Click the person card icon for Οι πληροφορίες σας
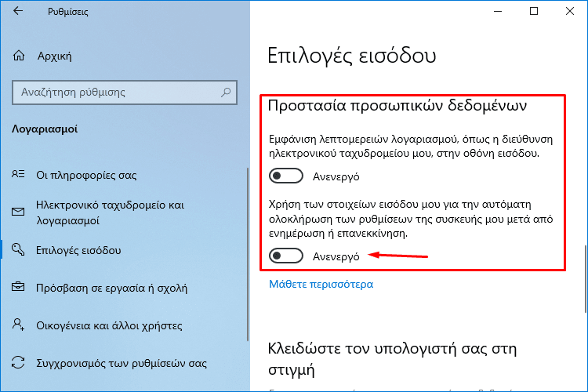This screenshot has width=588, height=392. [x=18, y=174]
